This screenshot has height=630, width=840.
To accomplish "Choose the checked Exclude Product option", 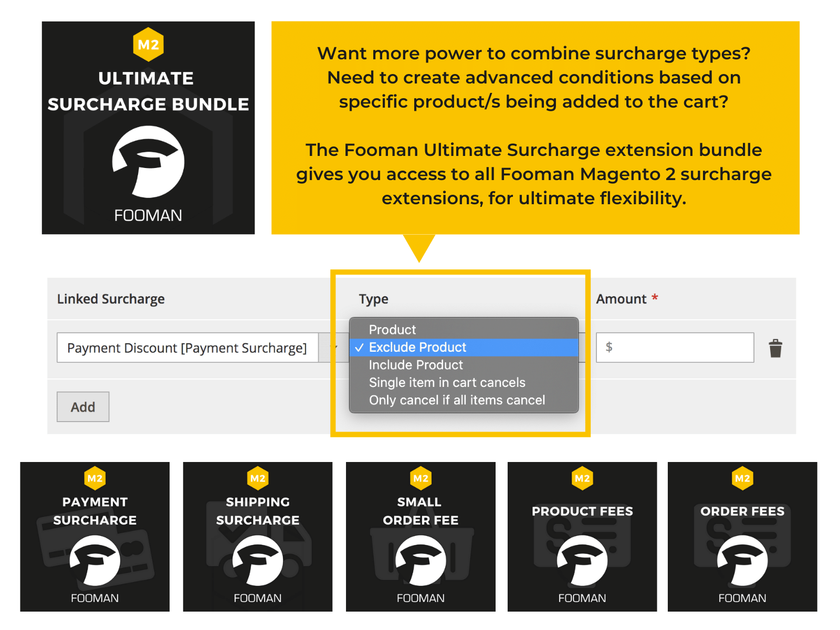I will (x=417, y=348).
